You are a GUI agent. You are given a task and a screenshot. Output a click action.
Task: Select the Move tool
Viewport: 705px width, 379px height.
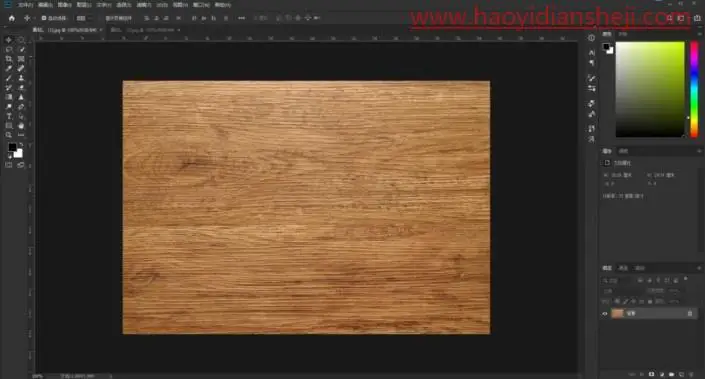[x=9, y=40]
